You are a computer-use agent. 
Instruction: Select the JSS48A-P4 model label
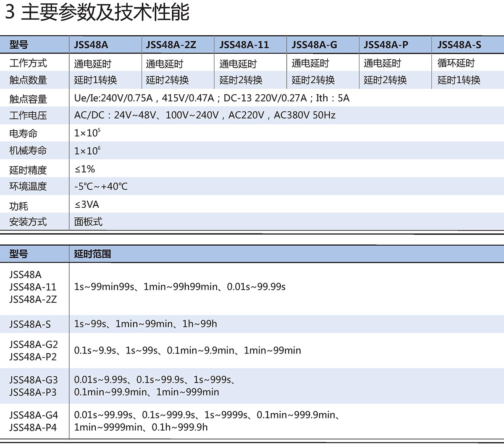33,428
